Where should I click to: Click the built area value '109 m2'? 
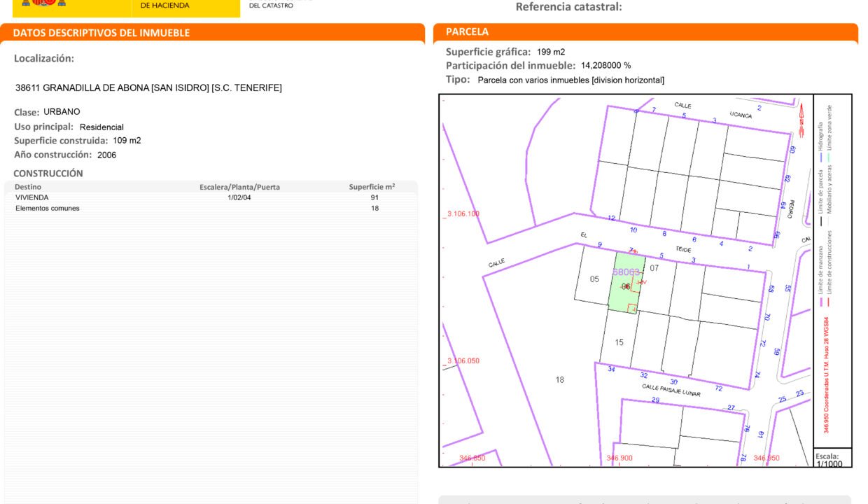pyautogui.click(x=127, y=141)
